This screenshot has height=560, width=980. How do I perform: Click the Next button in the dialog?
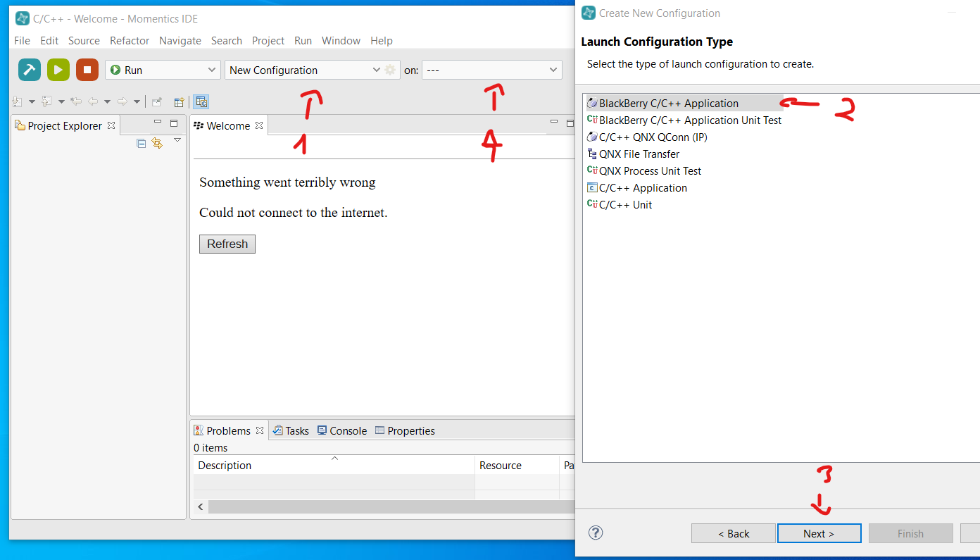819,533
